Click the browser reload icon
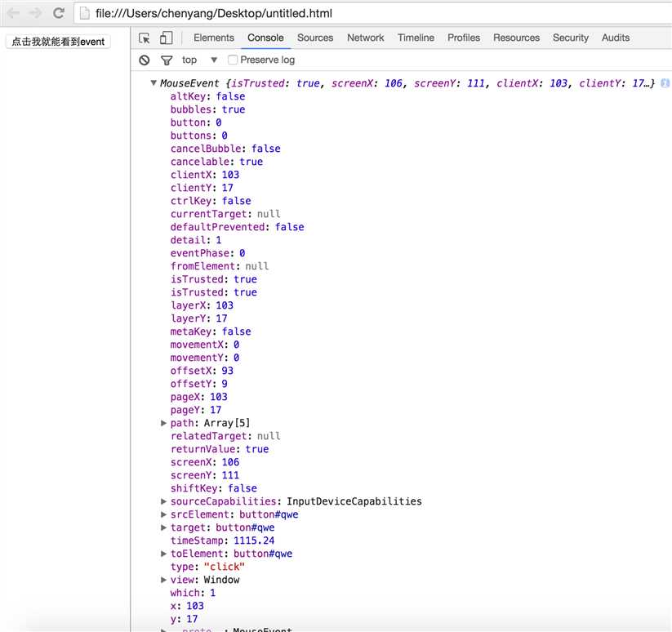 click(x=59, y=13)
